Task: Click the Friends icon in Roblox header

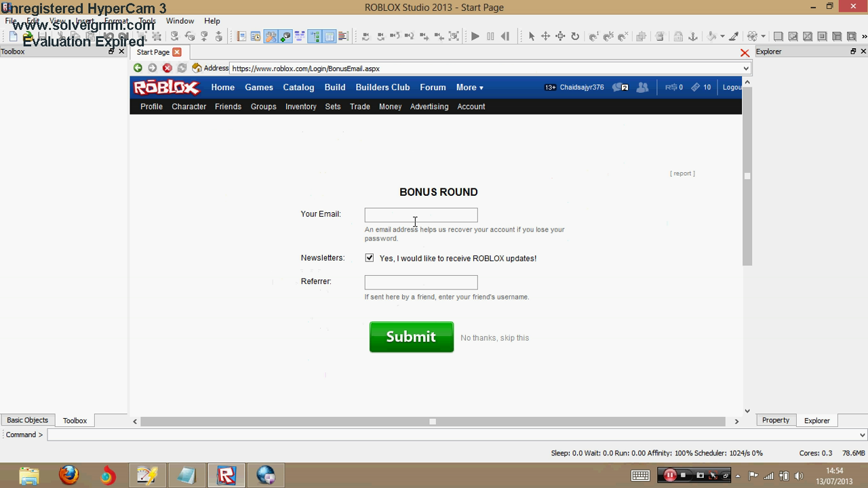Action: [642, 87]
